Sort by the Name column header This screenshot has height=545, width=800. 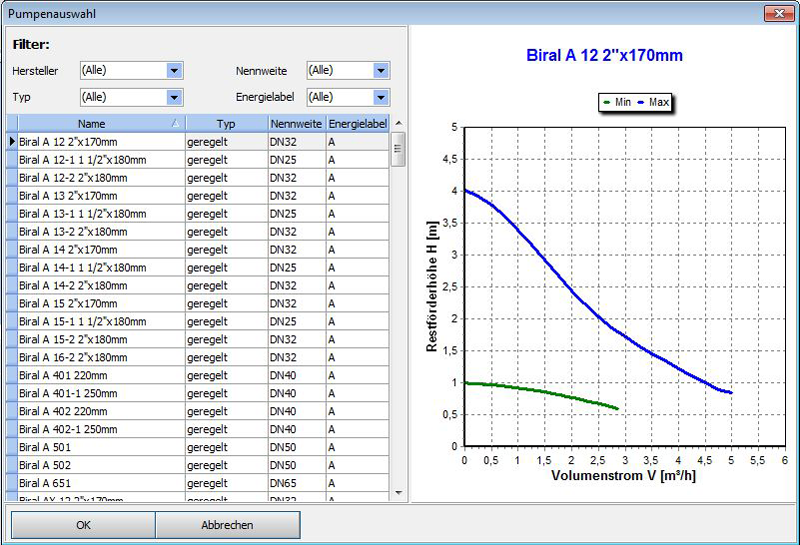[101, 123]
